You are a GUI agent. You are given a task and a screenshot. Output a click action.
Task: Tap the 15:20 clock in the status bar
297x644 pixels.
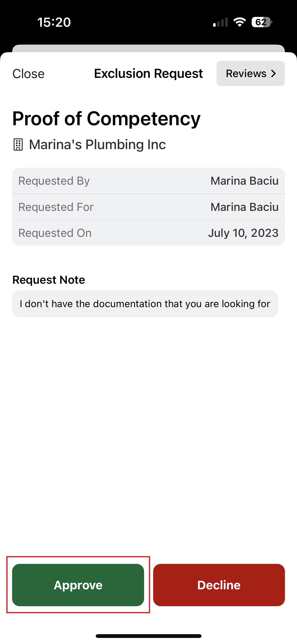(x=54, y=22)
